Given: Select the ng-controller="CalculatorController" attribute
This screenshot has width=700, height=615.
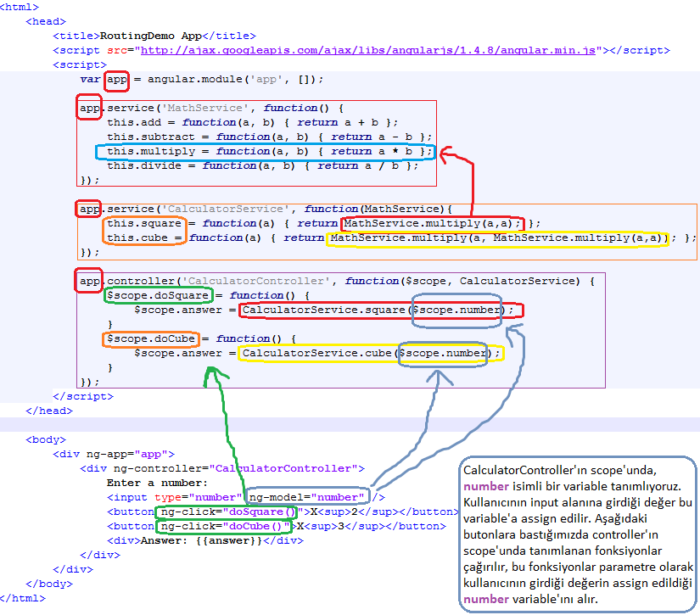Looking at the screenshot, I should (235, 468).
